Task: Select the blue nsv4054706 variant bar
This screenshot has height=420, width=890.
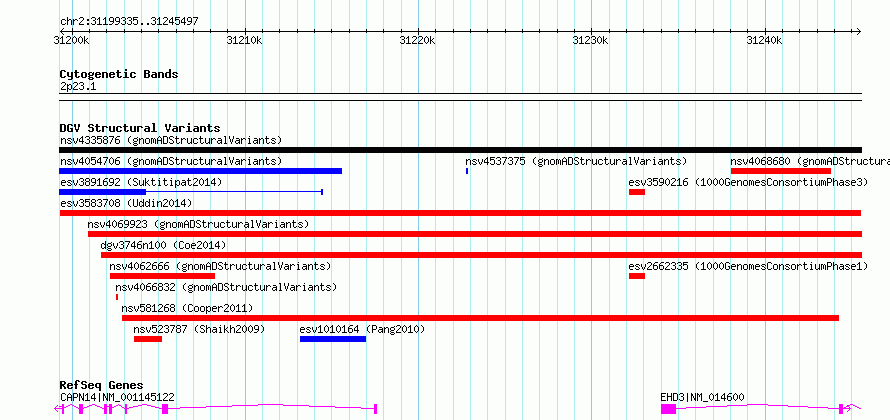Action: 200,171
